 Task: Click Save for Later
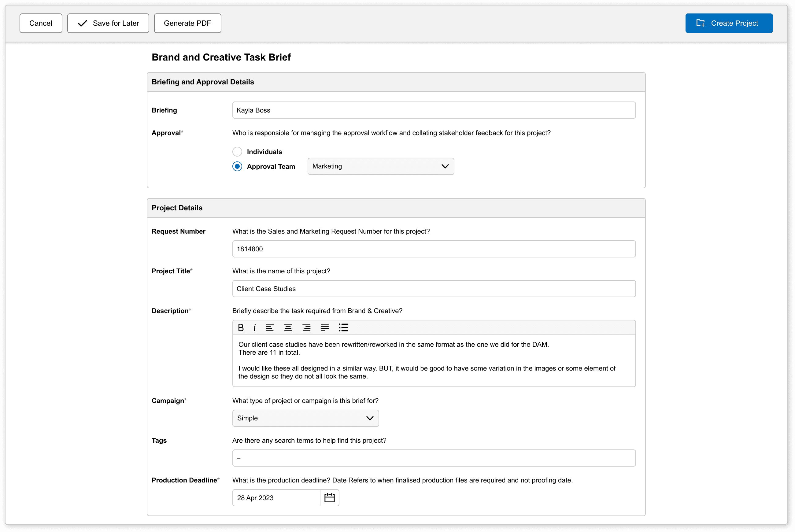pos(108,23)
